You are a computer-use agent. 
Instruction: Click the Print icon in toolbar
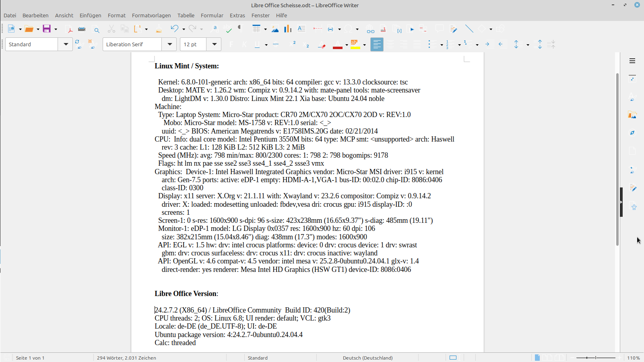click(x=82, y=29)
